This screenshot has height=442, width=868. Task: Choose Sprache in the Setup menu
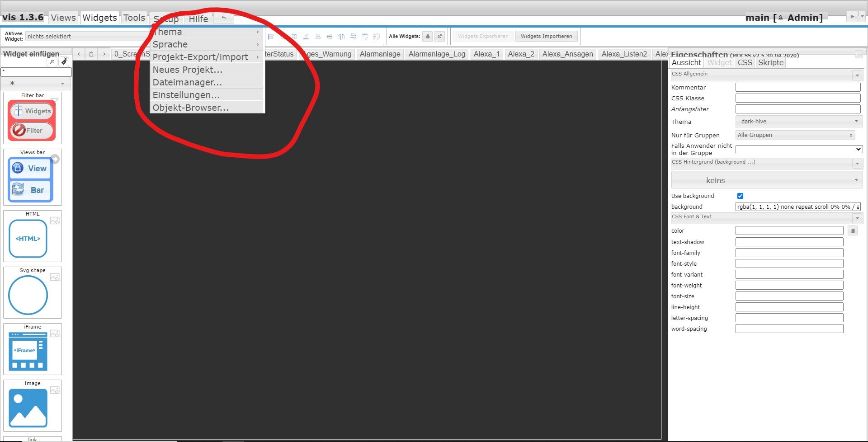click(207, 44)
